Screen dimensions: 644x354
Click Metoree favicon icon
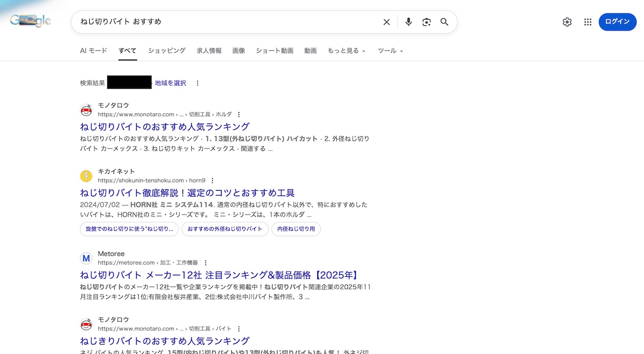coord(86,258)
